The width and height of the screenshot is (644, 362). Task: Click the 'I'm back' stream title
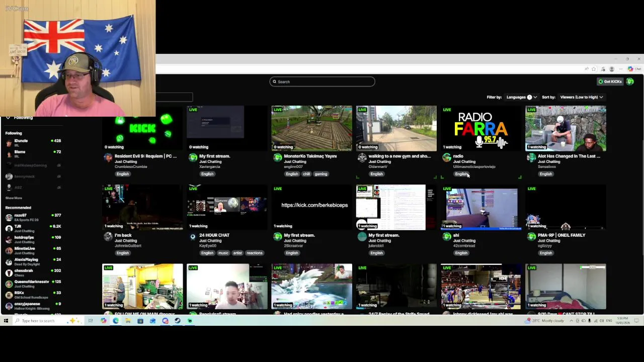(123, 235)
